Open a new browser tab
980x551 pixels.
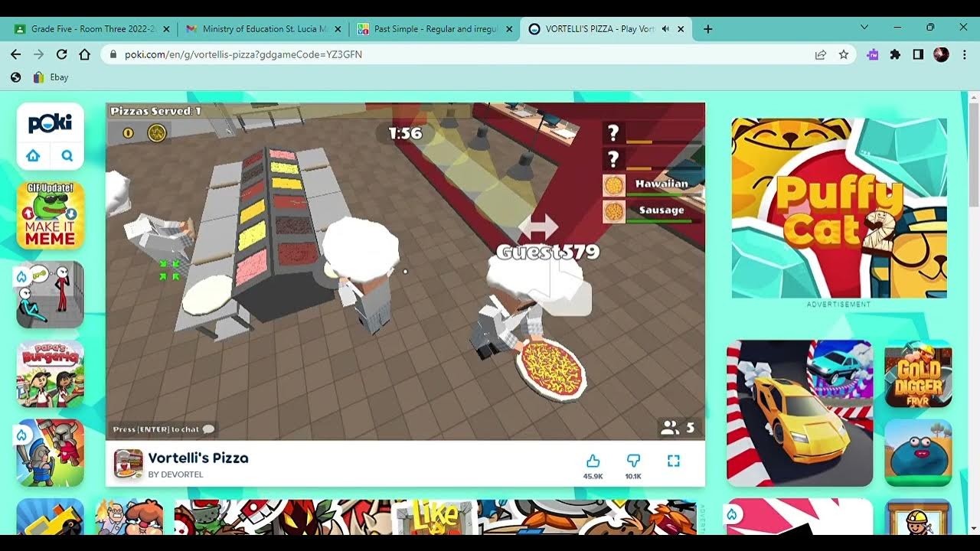(x=707, y=29)
